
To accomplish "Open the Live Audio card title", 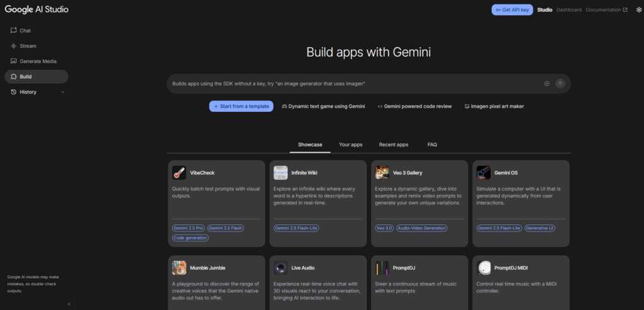I will 303,268.
